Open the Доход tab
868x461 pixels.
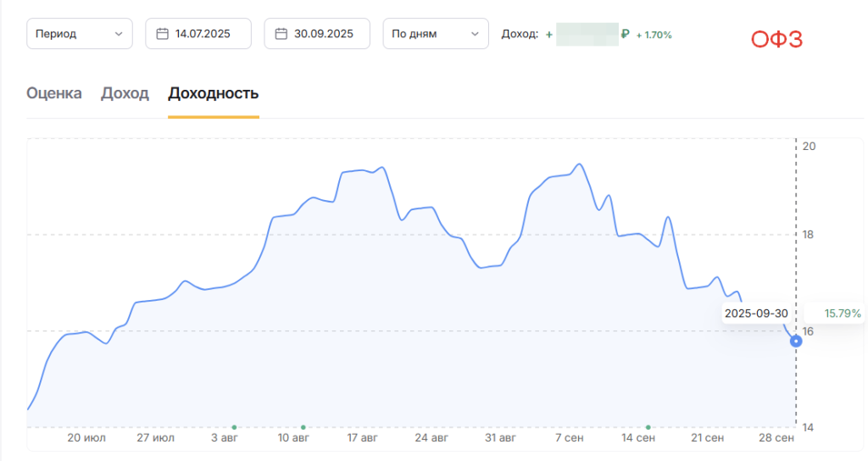click(x=125, y=93)
